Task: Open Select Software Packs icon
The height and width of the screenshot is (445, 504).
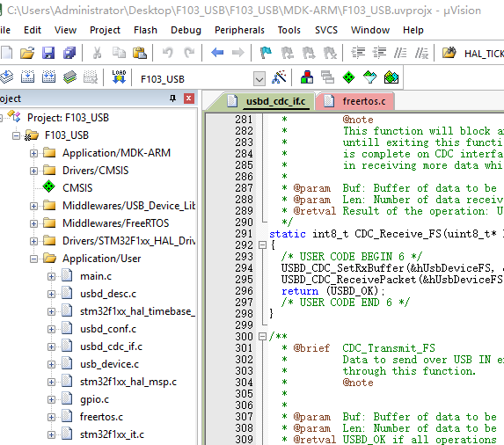Action: (370, 77)
